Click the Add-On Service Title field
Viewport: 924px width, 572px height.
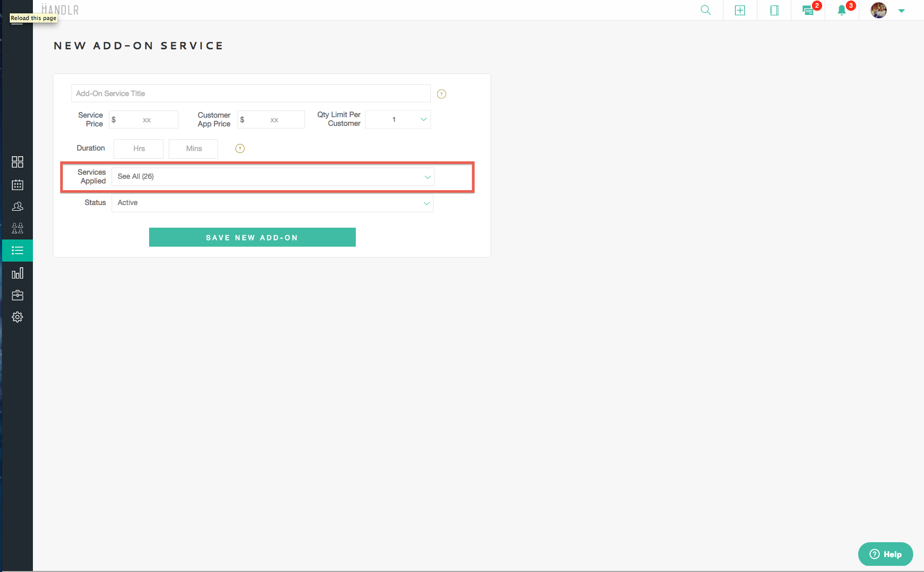pyautogui.click(x=251, y=94)
